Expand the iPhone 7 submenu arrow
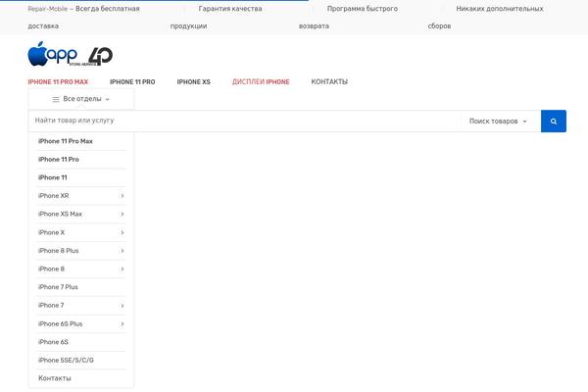 122,306
